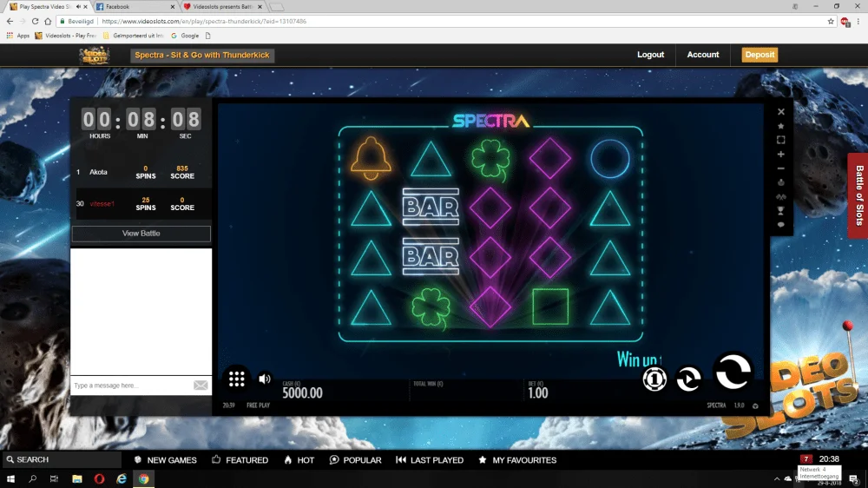Click the Videoslots logo
The image size is (868, 488).
pyautogui.click(x=94, y=56)
